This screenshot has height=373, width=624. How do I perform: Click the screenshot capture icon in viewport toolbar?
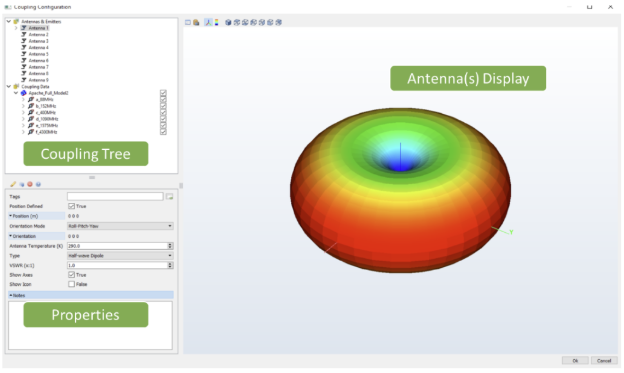pos(196,22)
